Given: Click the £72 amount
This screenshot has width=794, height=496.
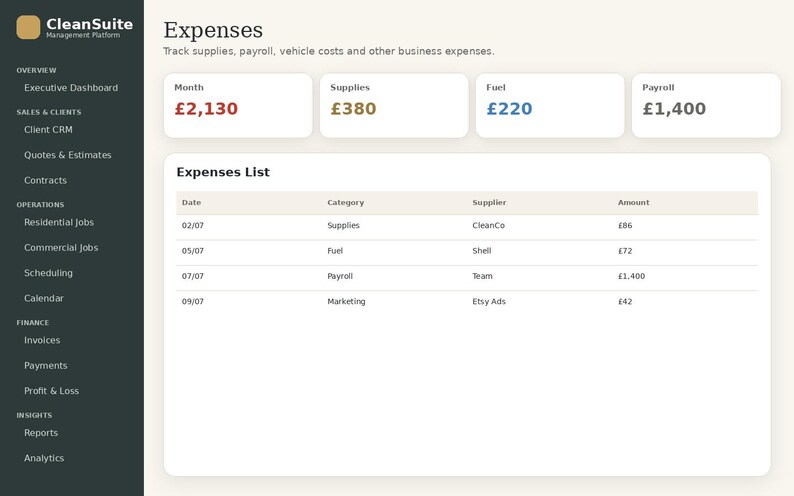Looking at the screenshot, I should [625, 251].
